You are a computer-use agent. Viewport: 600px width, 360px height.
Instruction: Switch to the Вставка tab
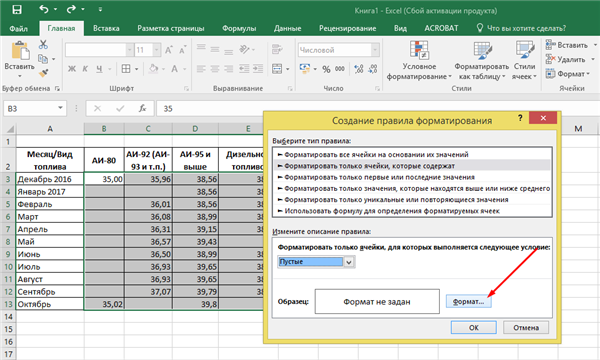click(106, 28)
